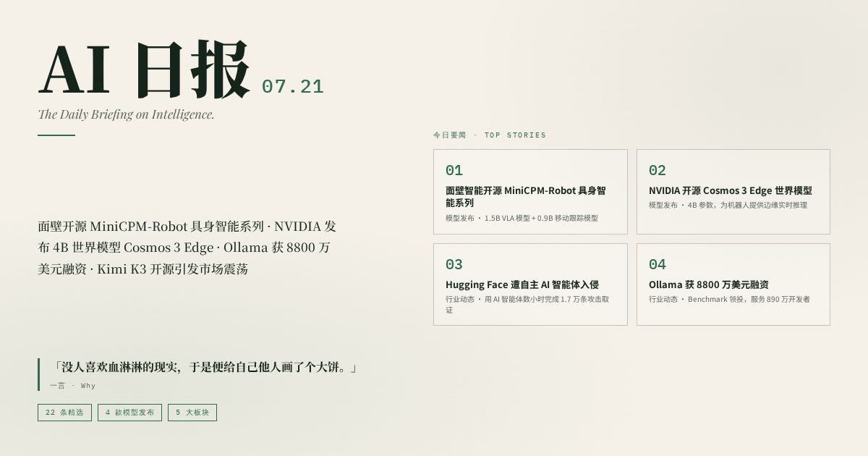Click the green number 03
Screen dimensions: 868x456
tap(454, 265)
